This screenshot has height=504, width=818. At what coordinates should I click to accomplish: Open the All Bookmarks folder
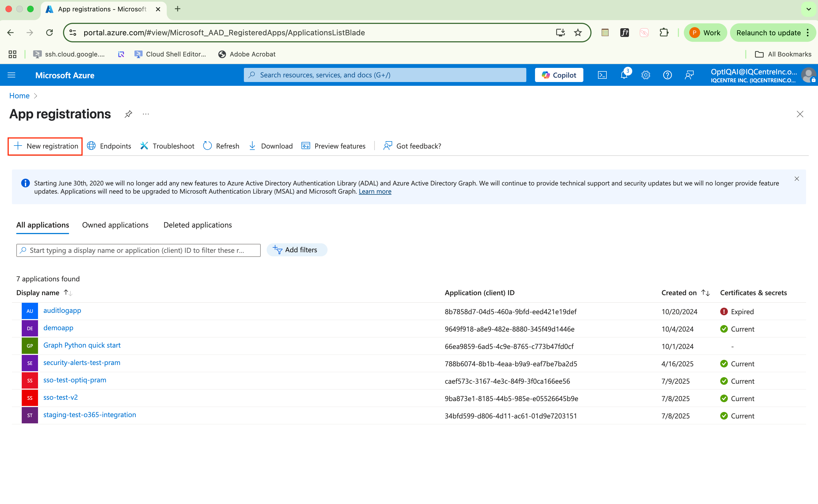783,54
